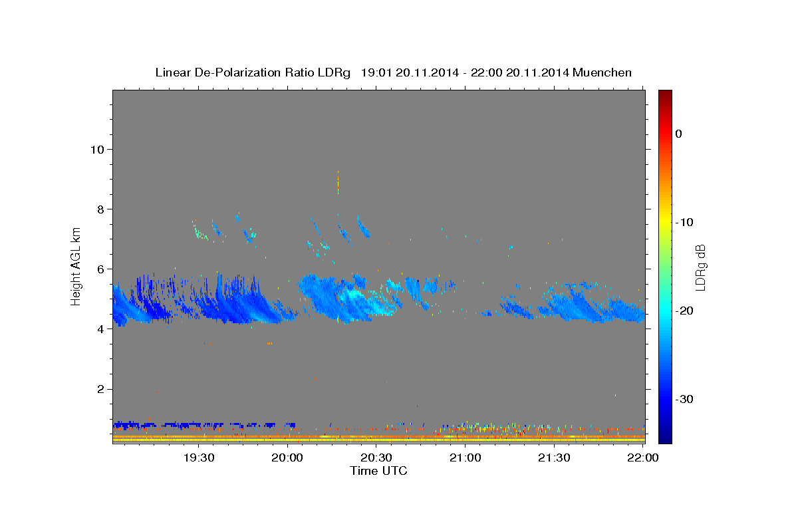Click the 'Time UTC' axis label
The height and width of the screenshot is (532, 798).
click(378, 471)
